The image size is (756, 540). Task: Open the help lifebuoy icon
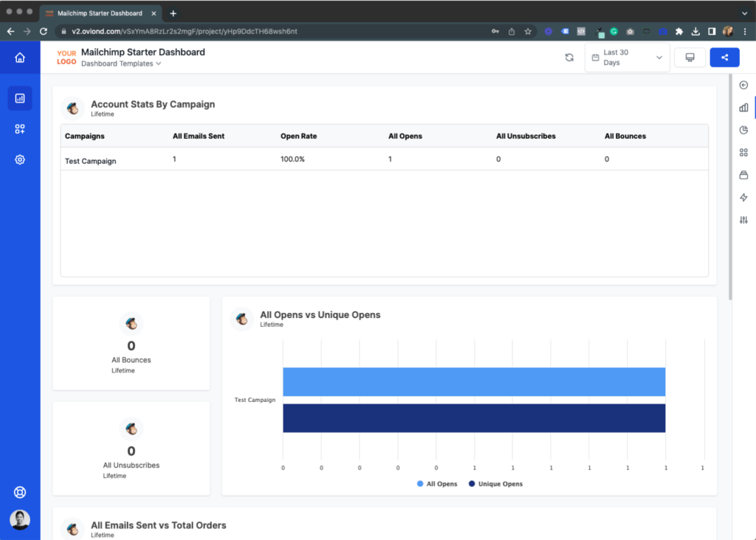[20, 492]
